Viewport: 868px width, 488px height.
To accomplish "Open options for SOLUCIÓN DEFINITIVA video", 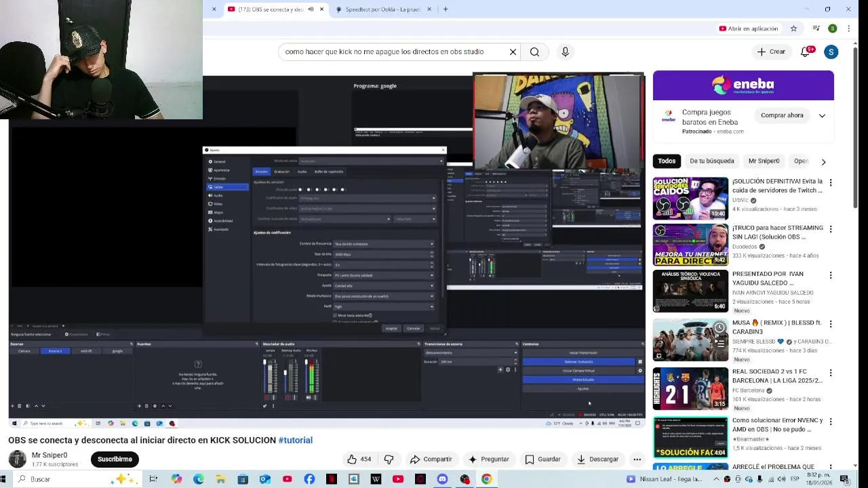I will click(x=830, y=182).
